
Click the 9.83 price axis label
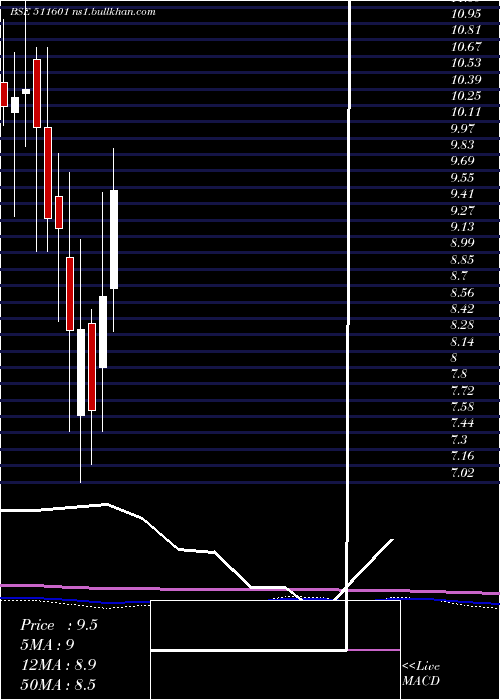462,145
